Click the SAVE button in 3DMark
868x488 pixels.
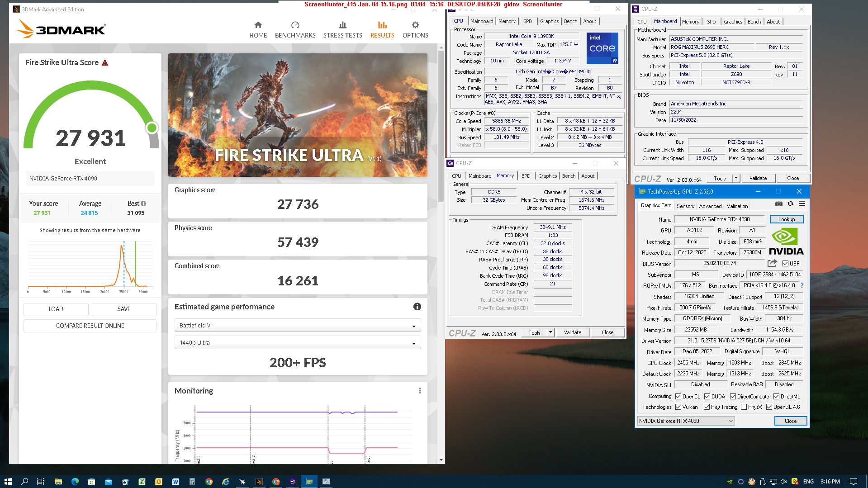click(x=124, y=309)
